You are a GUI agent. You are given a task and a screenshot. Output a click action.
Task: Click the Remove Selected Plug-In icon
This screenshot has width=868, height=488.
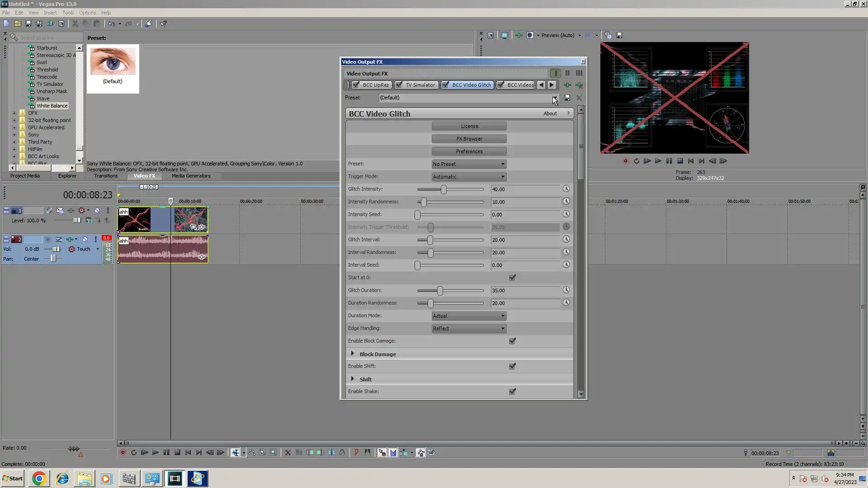[x=579, y=85]
